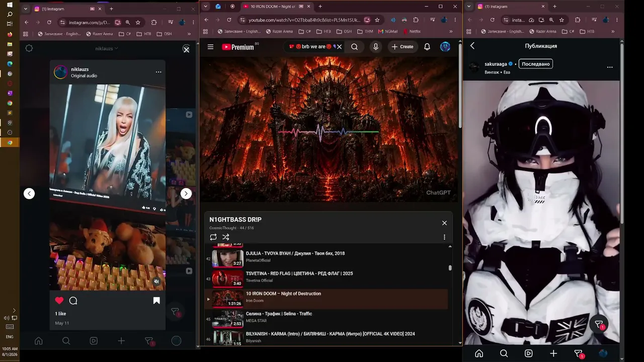Open Messages in left Instagram bottom bar
The image size is (644, 362).
point(149,341)
